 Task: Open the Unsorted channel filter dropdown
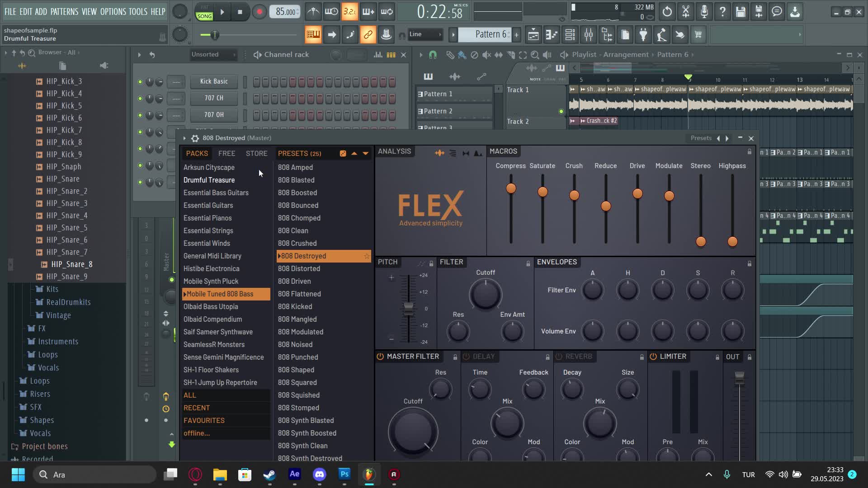(213, 55)
